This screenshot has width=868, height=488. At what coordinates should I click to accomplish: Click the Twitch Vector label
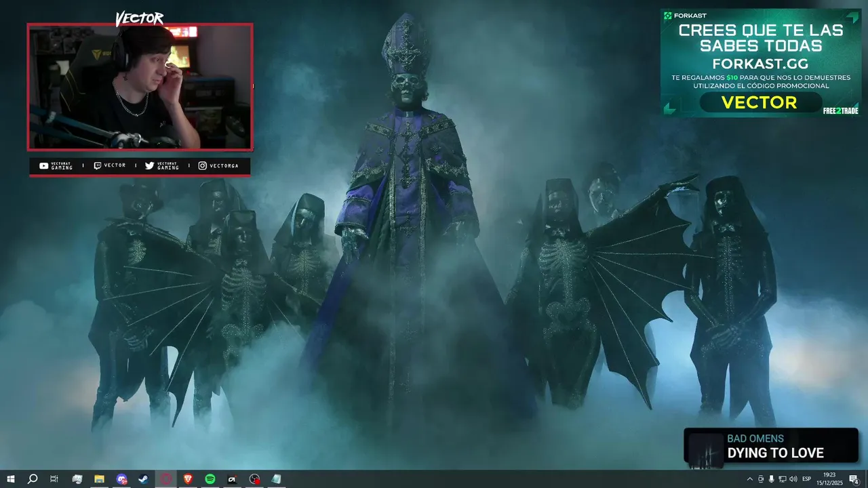click(110, 166)
